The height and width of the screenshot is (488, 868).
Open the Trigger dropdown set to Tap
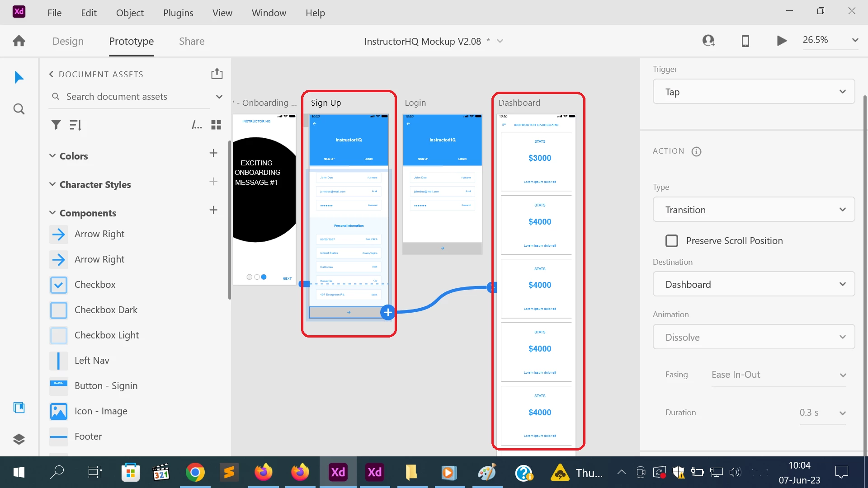tap(754, 92)
